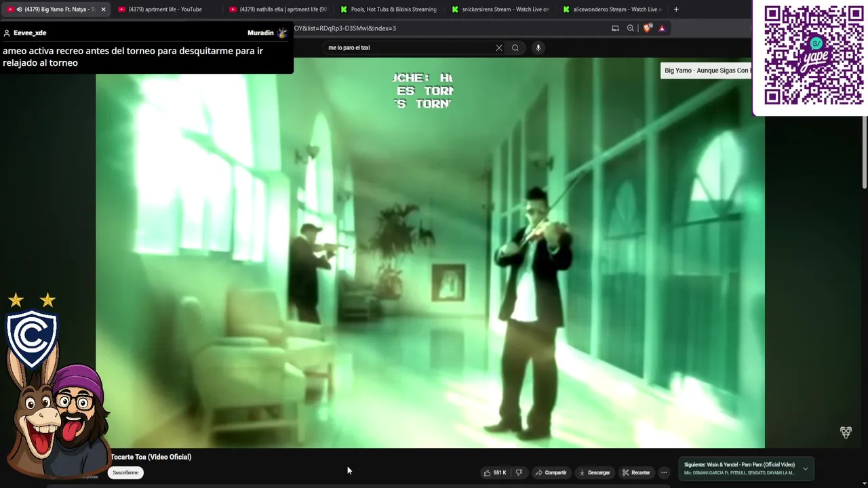Click the 'Big Yamo - Aunque Sigas Con' card
868x488 pixels.
(706, 70)
